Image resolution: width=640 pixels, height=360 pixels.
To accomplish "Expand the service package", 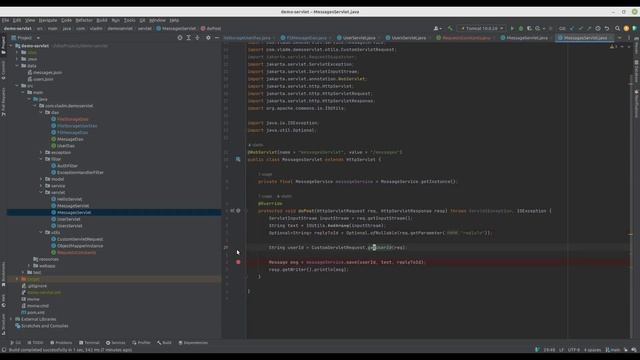I will (x=41, y=186).
